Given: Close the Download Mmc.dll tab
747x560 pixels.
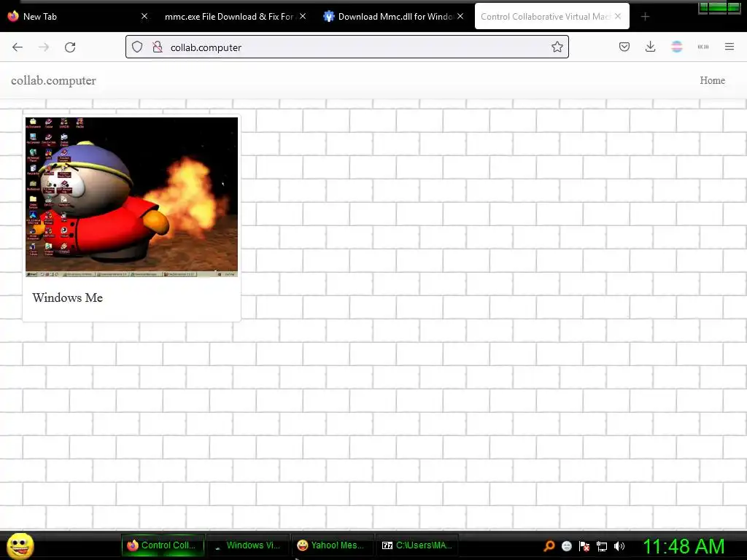Looking at the screenshot, I should click(x=460, y=17).
